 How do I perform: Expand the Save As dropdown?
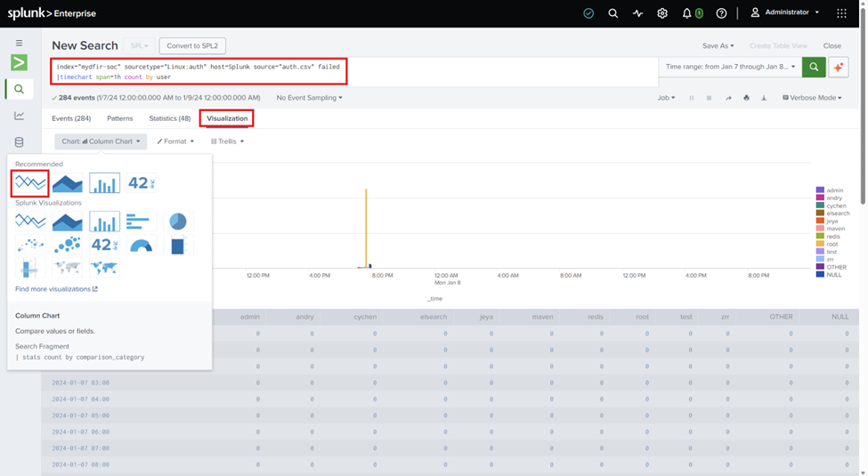(x=718, y=46)
